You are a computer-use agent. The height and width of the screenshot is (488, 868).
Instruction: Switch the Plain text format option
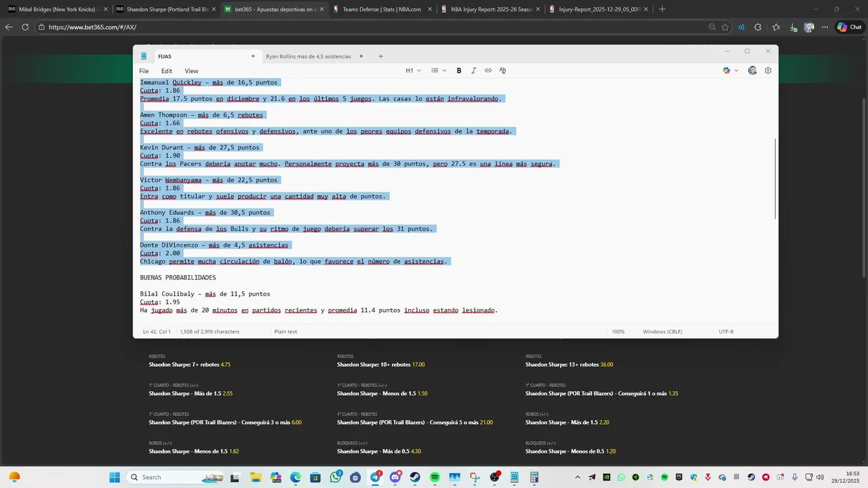pos(285,331)
